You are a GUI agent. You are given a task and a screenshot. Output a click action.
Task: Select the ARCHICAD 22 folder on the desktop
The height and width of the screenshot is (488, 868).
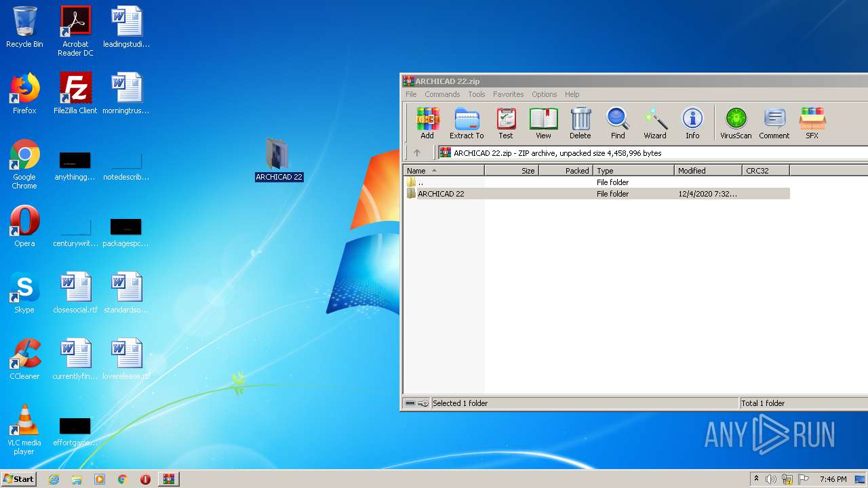tap(279, 160)
